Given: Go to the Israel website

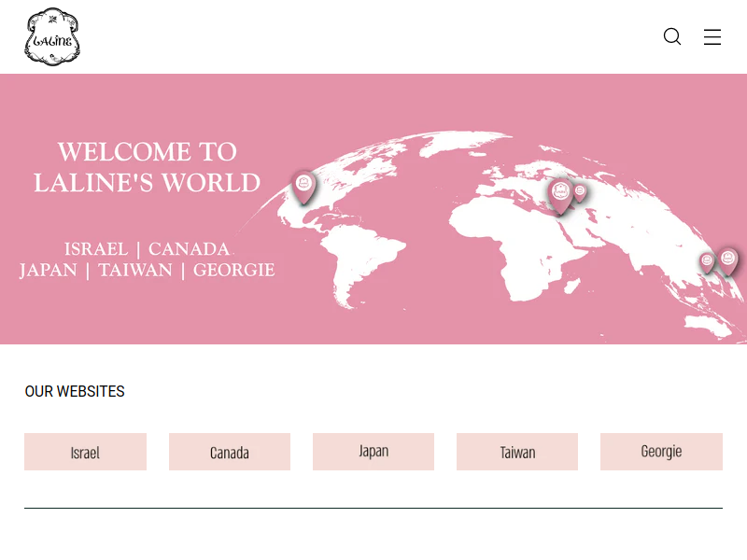Looking at the screenshot, I should point(85,452).
